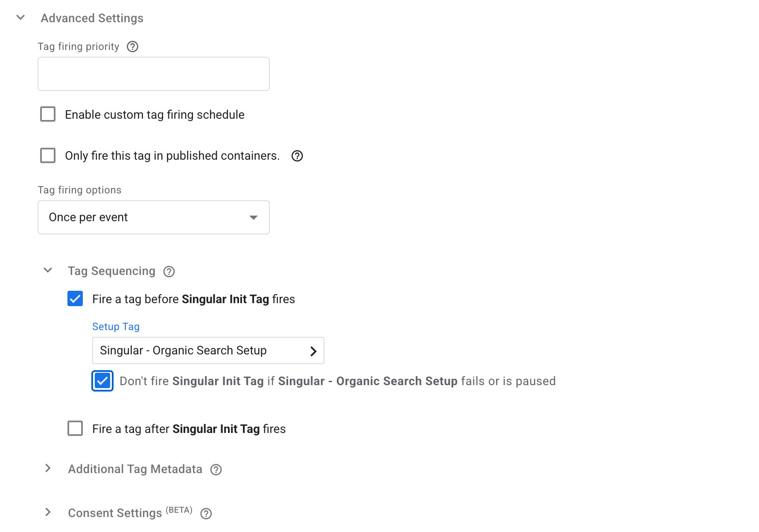Open help for Tag Sequencing
Screen dimensions: 759x532
169,272
